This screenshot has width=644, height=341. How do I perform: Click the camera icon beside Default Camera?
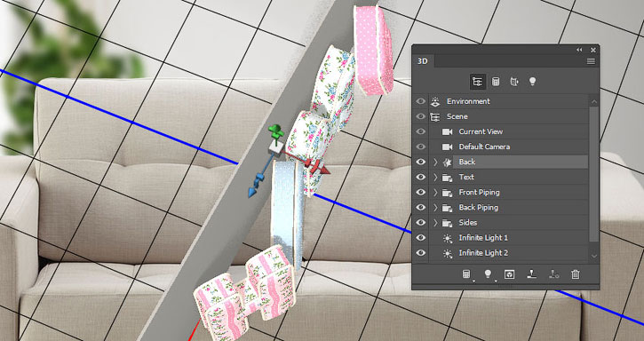click(x=447, y=147)
